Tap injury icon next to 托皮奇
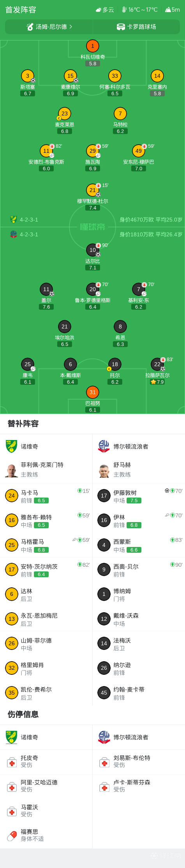This screenshot has width=185, height=868. click(x=12, y=763)
